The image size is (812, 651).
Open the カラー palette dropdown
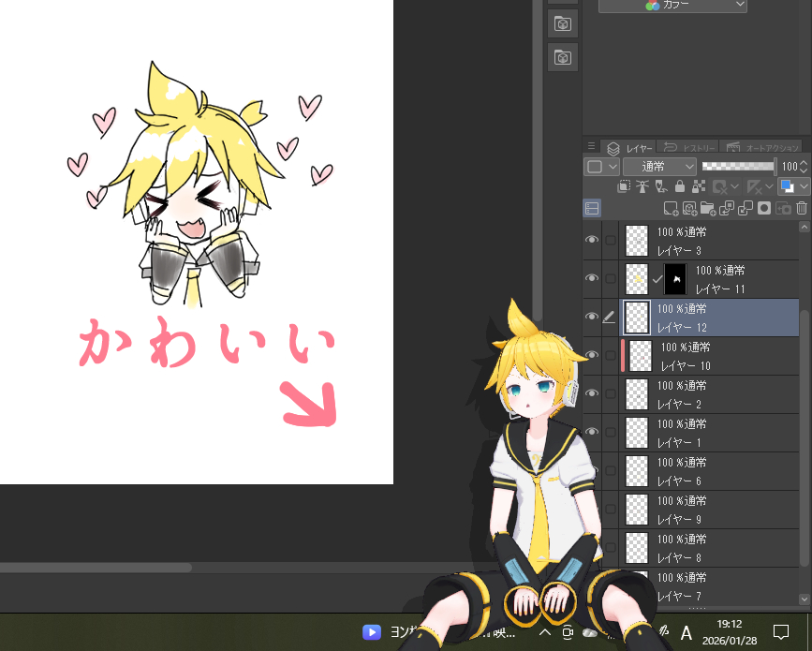point(672,6)
